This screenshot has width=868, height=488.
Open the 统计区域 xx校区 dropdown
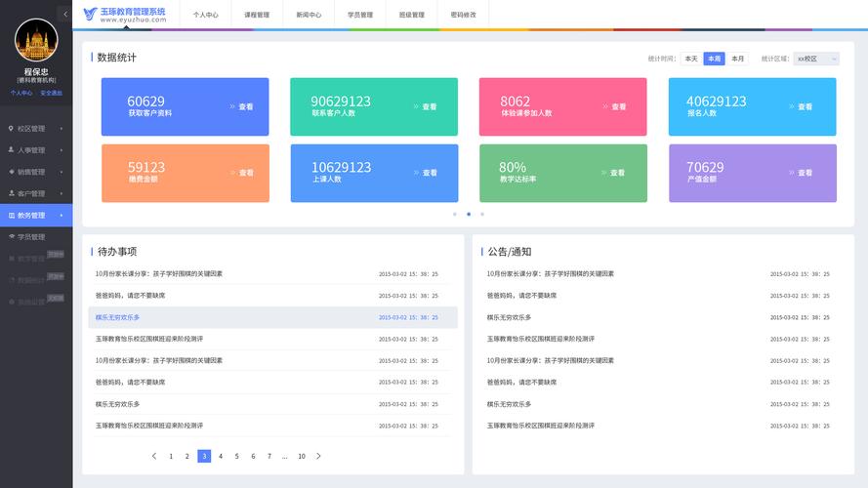816,59
